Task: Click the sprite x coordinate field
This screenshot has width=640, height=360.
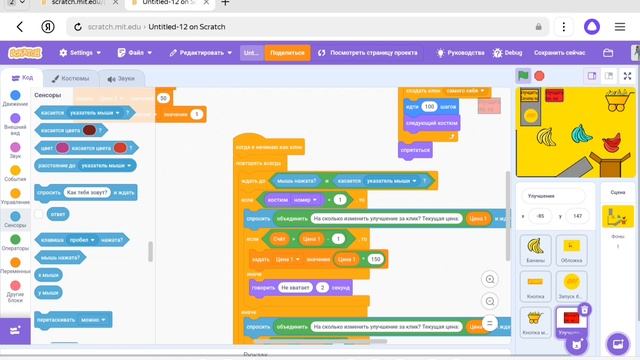Action: (540, 216)
